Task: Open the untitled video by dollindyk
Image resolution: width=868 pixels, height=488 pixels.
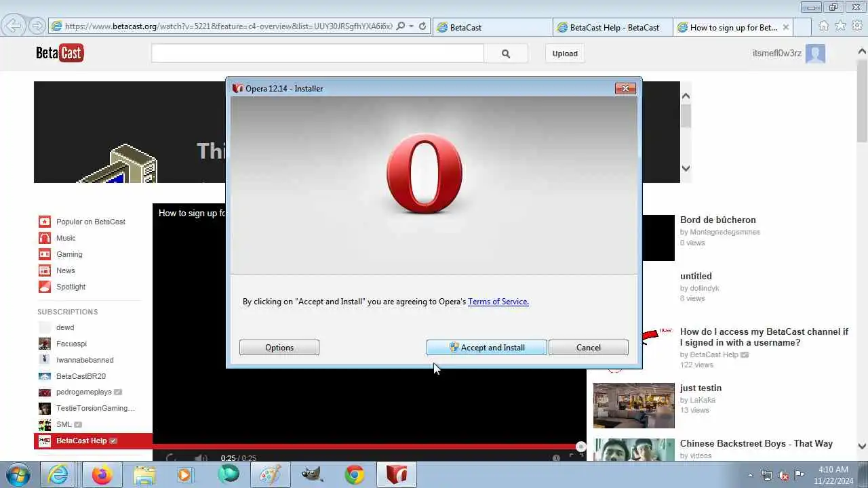Action: coord(696,276)
